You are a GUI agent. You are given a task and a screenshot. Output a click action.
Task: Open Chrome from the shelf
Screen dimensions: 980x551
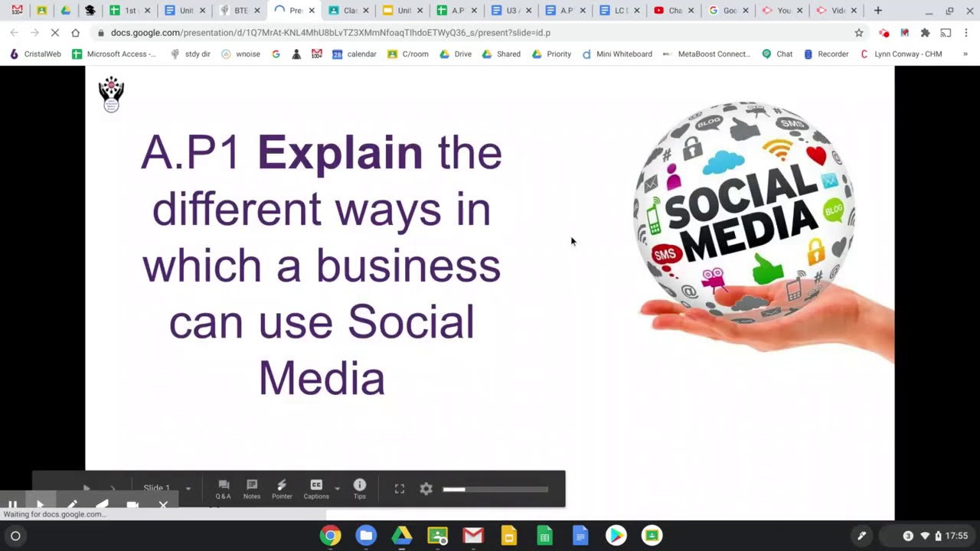point(330,536)
